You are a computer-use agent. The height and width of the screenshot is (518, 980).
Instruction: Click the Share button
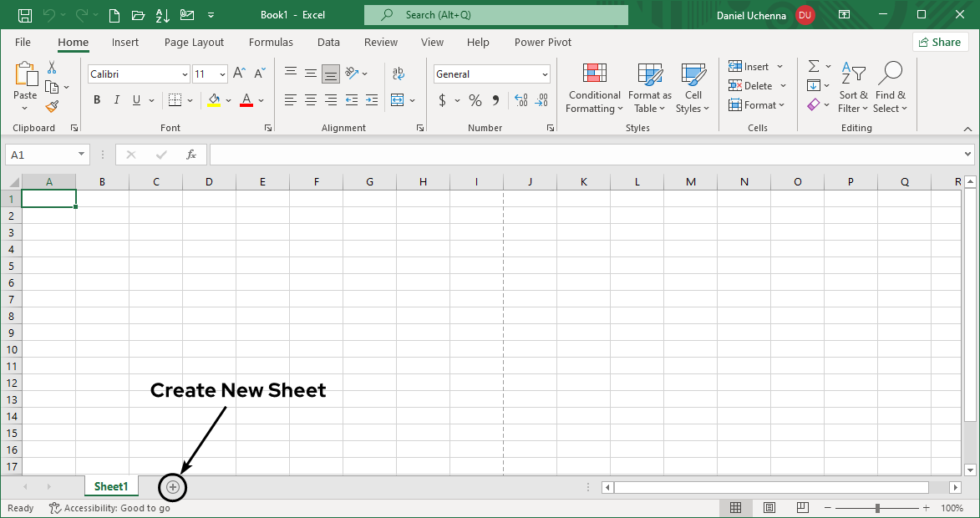(940, 41)
